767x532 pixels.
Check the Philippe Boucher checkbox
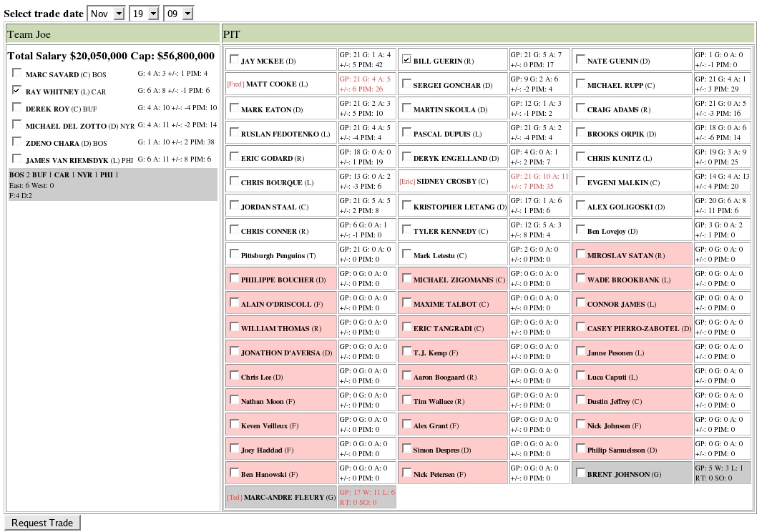[x=234, y=278]
